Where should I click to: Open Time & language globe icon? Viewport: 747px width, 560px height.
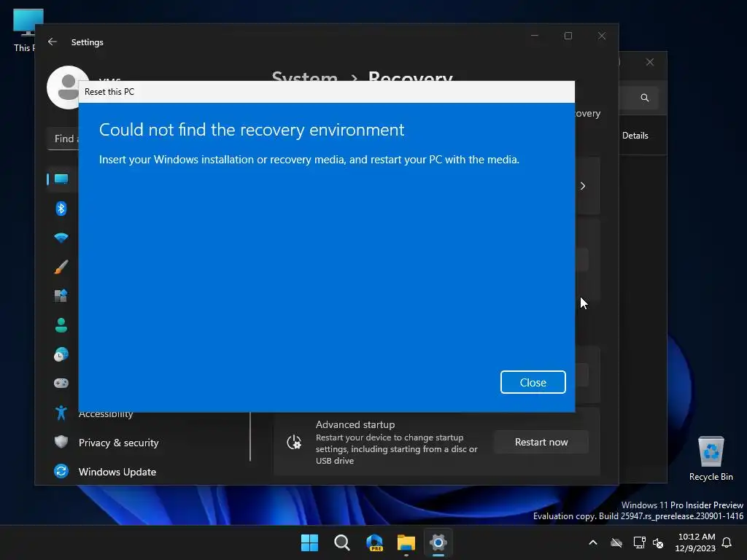tap(61, 354)
